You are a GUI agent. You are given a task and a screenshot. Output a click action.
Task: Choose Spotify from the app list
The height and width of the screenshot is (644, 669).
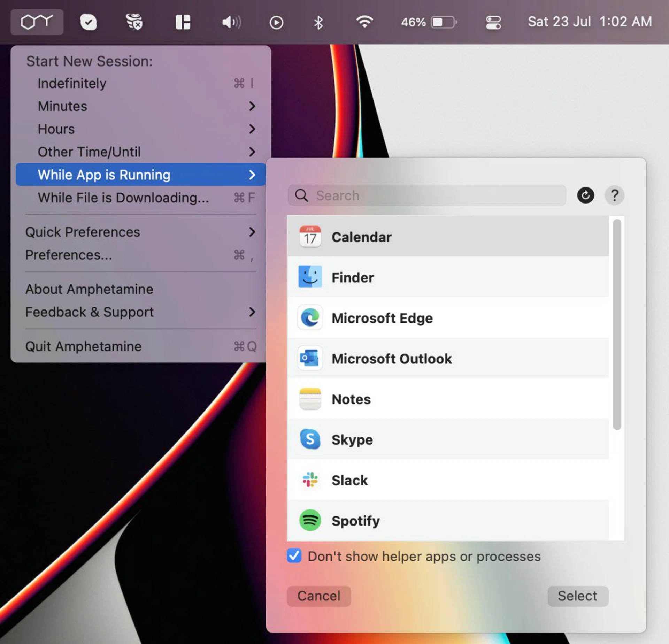tap(355, 520)
